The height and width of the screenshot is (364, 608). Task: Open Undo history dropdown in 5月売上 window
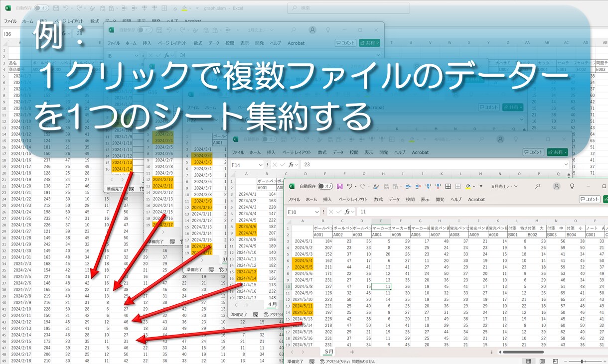pyautogui.click(x=357, y=186)
